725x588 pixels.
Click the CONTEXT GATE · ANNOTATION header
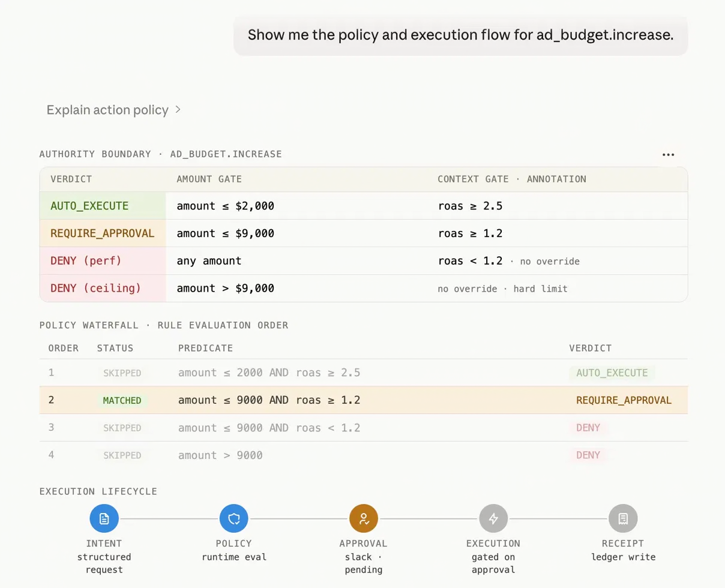tap(512, 179)
